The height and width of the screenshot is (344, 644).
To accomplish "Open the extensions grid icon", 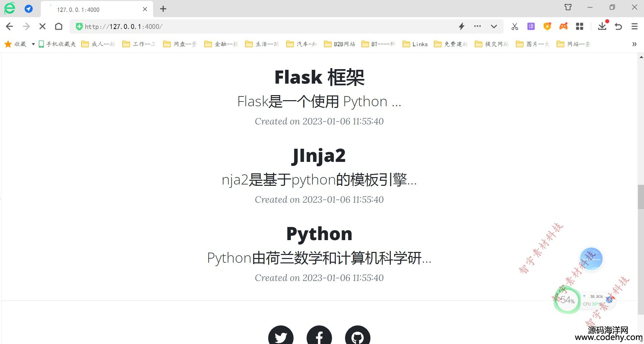I will pyautogui.click(x=580, y=26).
